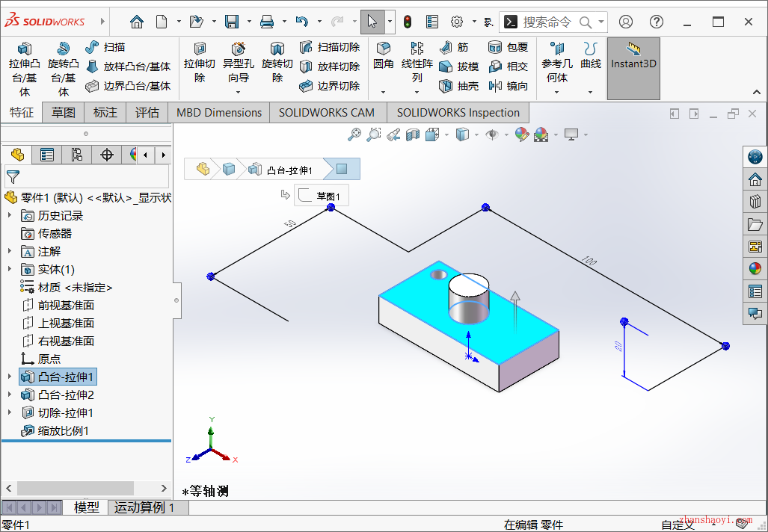Open the Curves (曲线) dropdown arrow
The image size is (768, 532).
click(x=590, y=92)
